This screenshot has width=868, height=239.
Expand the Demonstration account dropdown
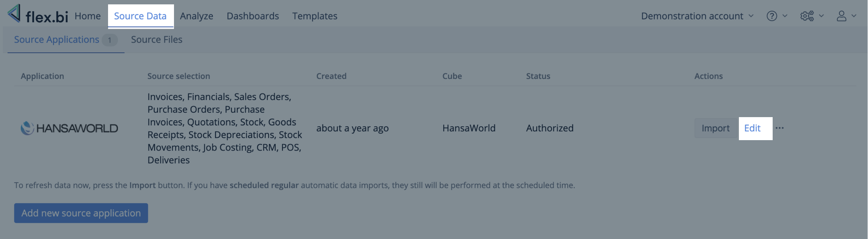coord(697,16)
